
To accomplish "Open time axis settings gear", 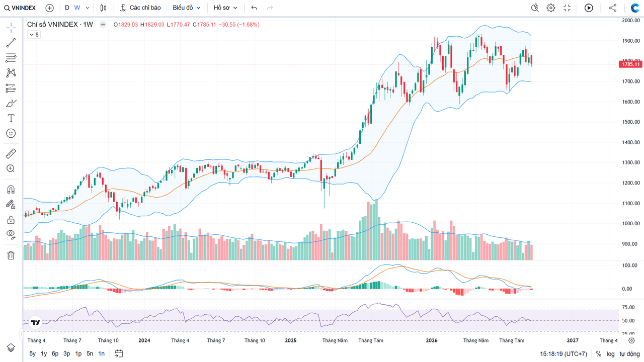I will click(x=631, y=340).
